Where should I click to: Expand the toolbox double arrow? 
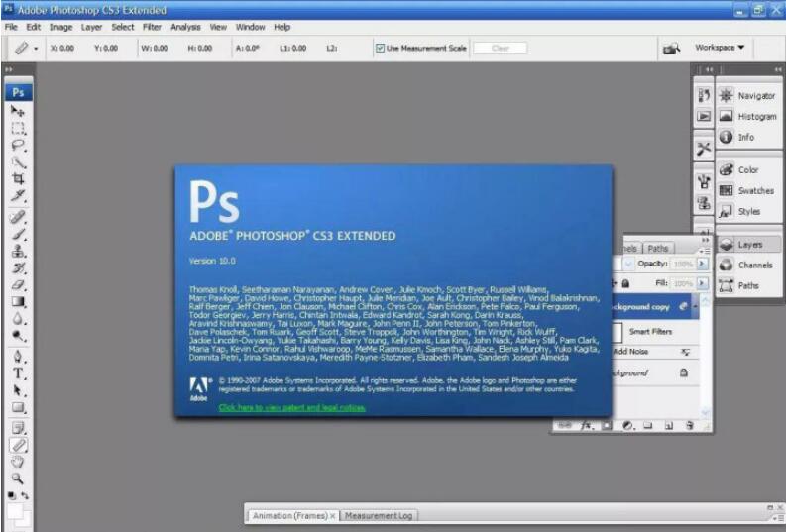pyautogui.click(x=9, y=69)
